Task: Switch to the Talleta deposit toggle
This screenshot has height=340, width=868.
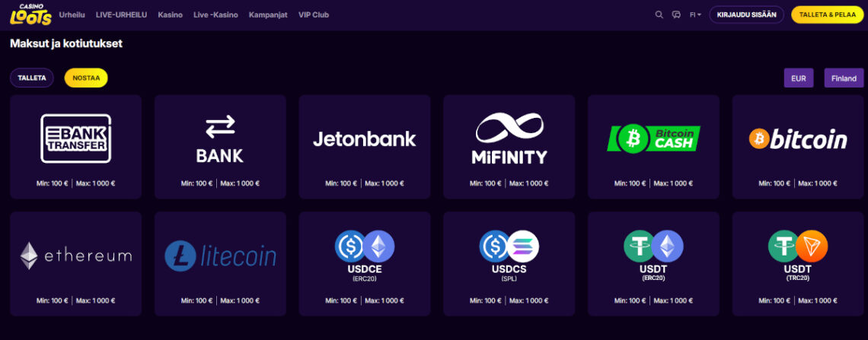Action: click(x=32, y=78)
